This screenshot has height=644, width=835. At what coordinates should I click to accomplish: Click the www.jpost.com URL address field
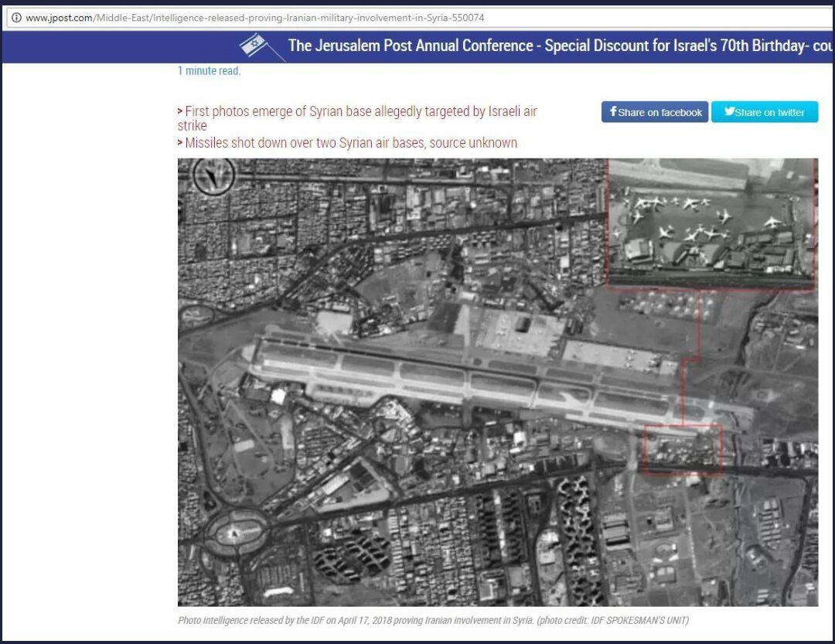[x=421, y=18]
